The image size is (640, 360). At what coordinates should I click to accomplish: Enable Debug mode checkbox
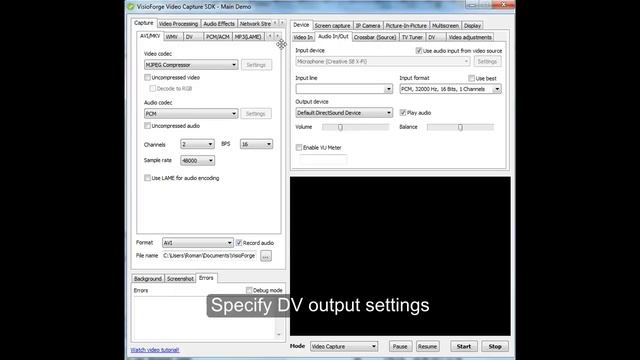tap(249, 290)
